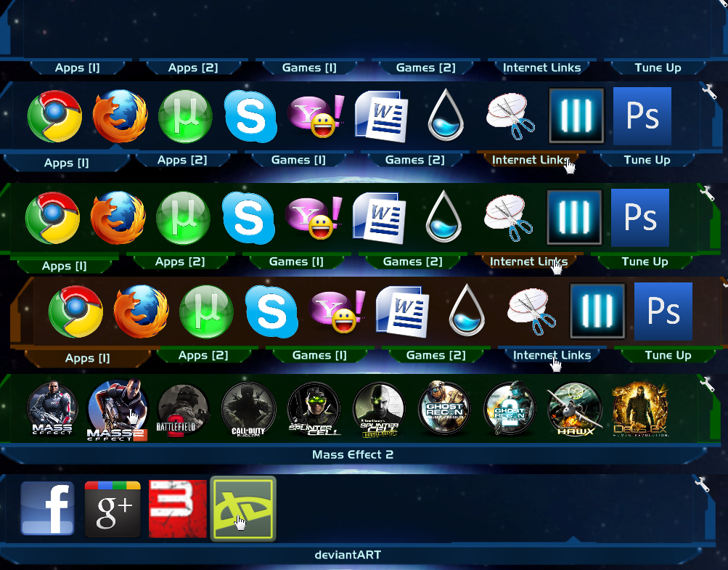Viewport: 728px width, 570px height.
Task: Open Splinter Cell Double Agent icon
Action: point(380,410)
